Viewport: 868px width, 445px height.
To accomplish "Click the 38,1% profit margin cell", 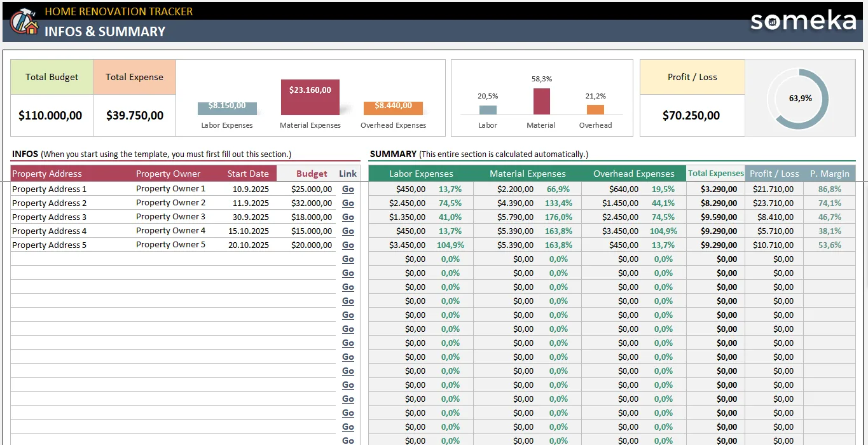I will click(x=830, y=231).
